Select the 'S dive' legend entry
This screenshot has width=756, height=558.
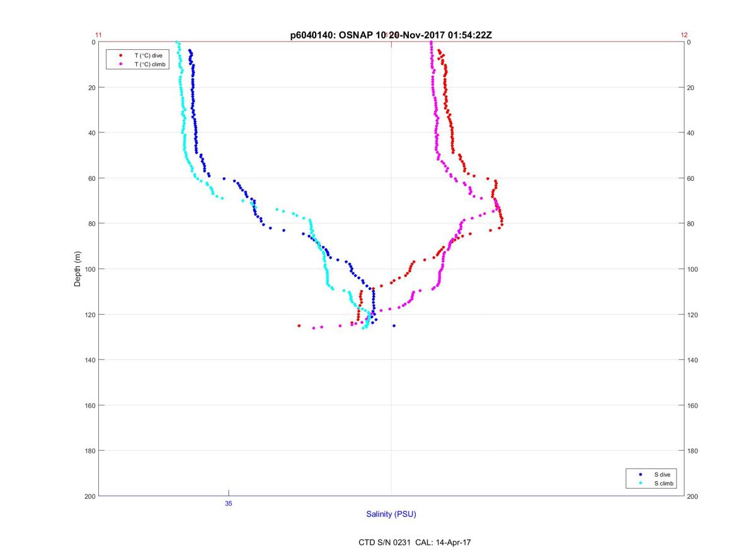point(661,474)
